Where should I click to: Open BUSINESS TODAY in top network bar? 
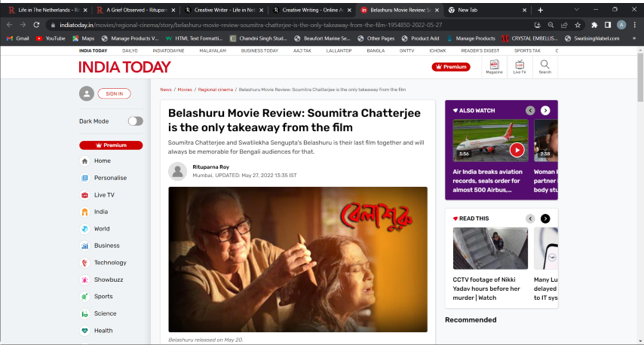(259, 51)
